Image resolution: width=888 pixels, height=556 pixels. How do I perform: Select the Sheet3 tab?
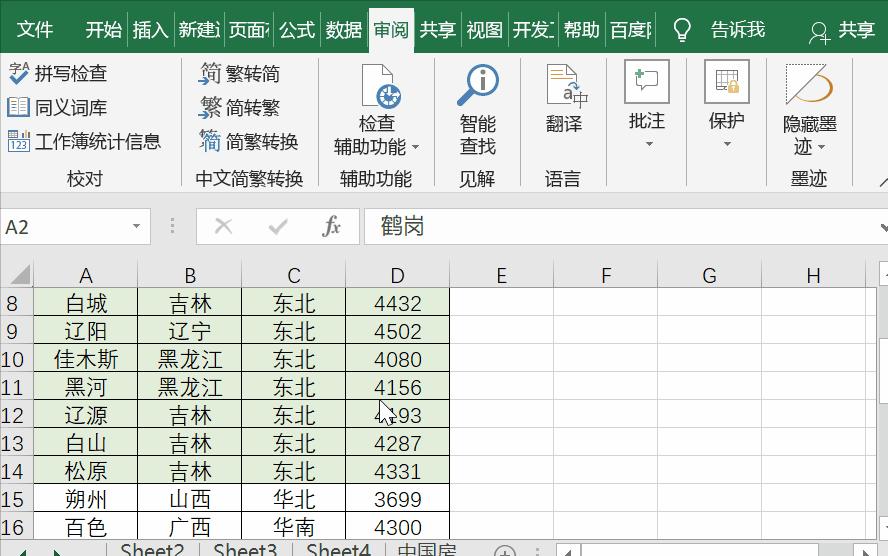point(245,550)
